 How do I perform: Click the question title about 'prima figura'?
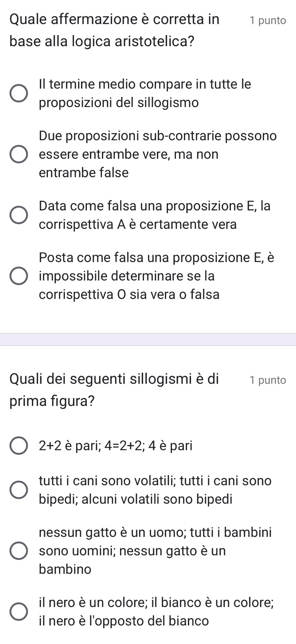pyautogui.click(x=114, y=389)
